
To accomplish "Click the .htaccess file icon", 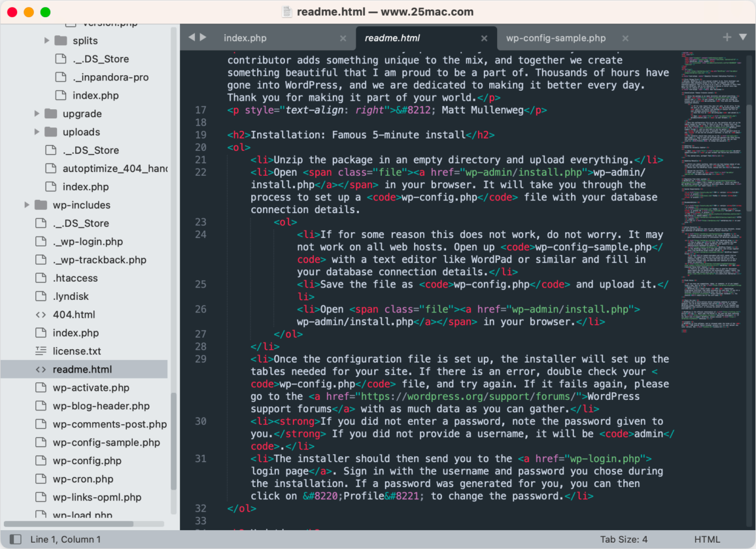I will tap(41, 278).
